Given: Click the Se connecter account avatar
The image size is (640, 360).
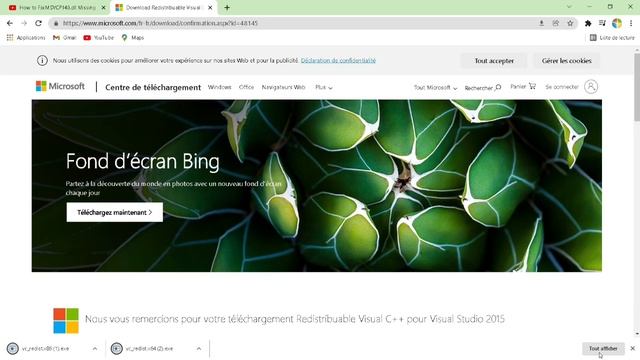Looking at the screenshot, I should point(591,87).
